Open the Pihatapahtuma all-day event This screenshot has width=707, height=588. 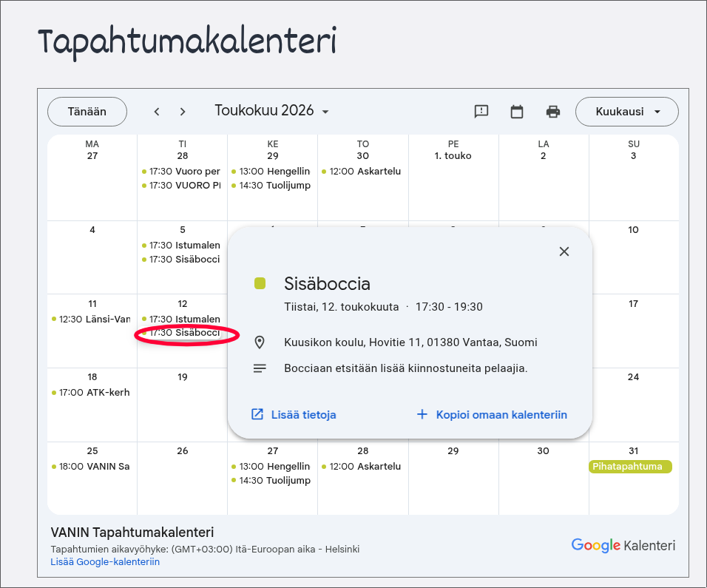coord(630,466)
